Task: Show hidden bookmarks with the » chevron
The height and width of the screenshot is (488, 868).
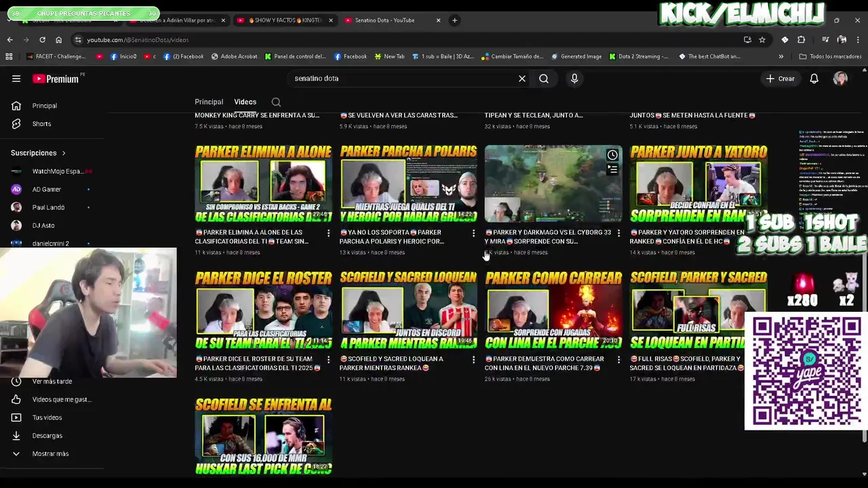Action: click(x=781, y=57)
